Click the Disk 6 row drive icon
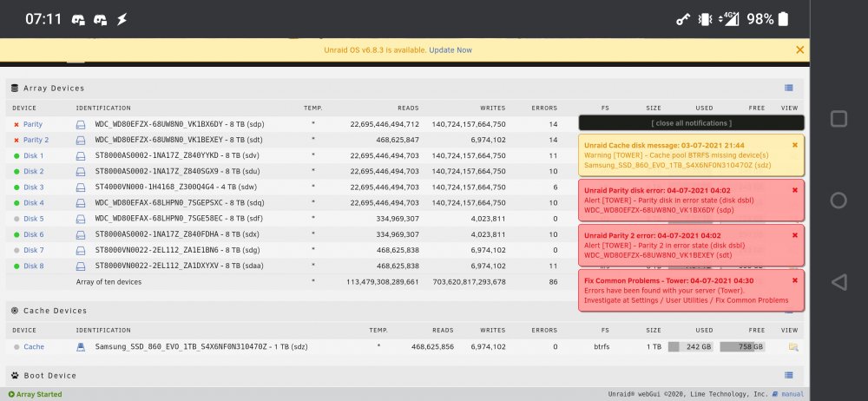This screenshot has height=401, width=868. click(x=81, y=235)
